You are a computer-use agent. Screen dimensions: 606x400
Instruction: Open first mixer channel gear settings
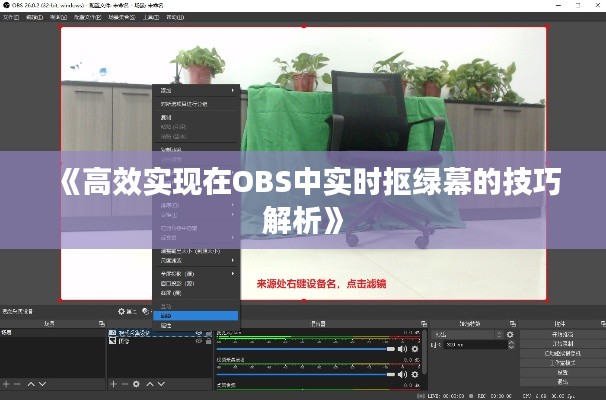coord(415,349)
